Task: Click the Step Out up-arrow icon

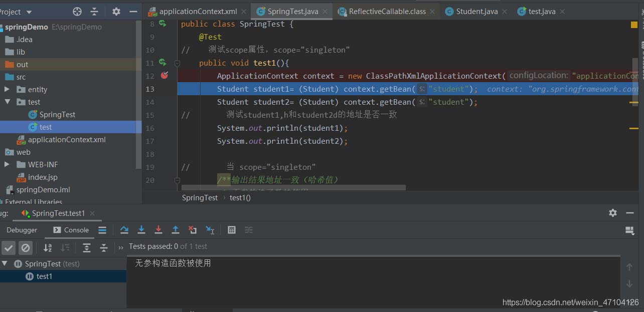Action: [176, 230]
